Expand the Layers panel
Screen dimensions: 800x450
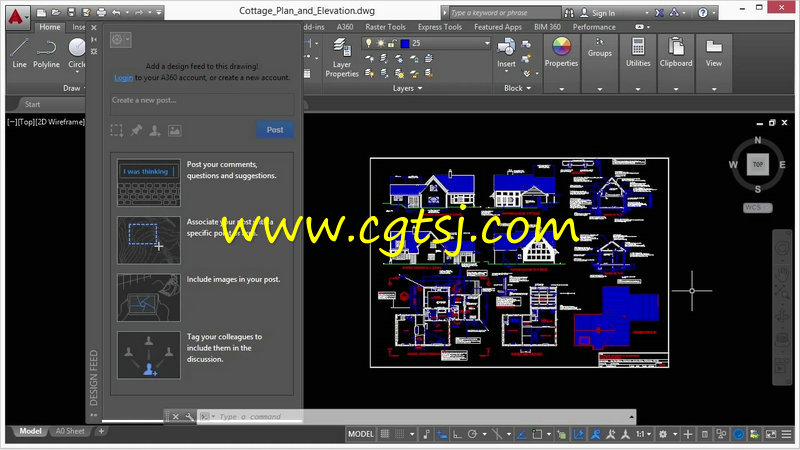point(407,88)
